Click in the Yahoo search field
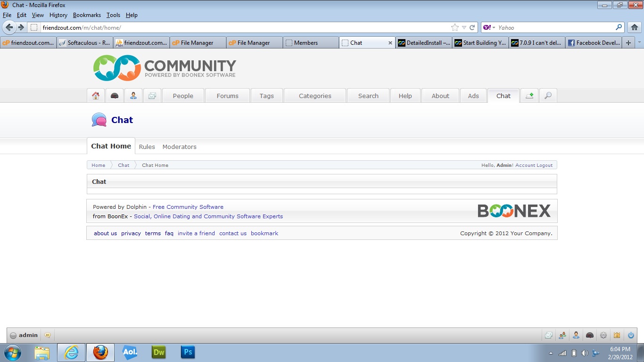The height and width of the screenshot is (362, 644). click(x=554, y=28)
